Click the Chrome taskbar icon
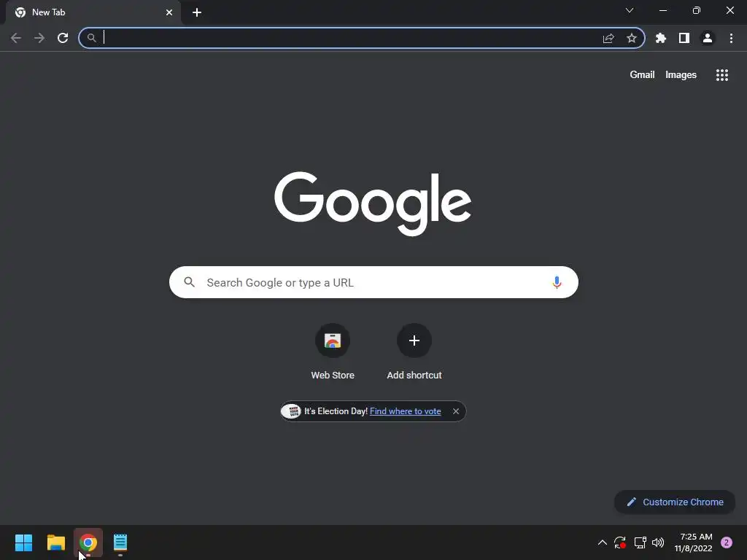 pyautogui.click(x=88, y=542)
